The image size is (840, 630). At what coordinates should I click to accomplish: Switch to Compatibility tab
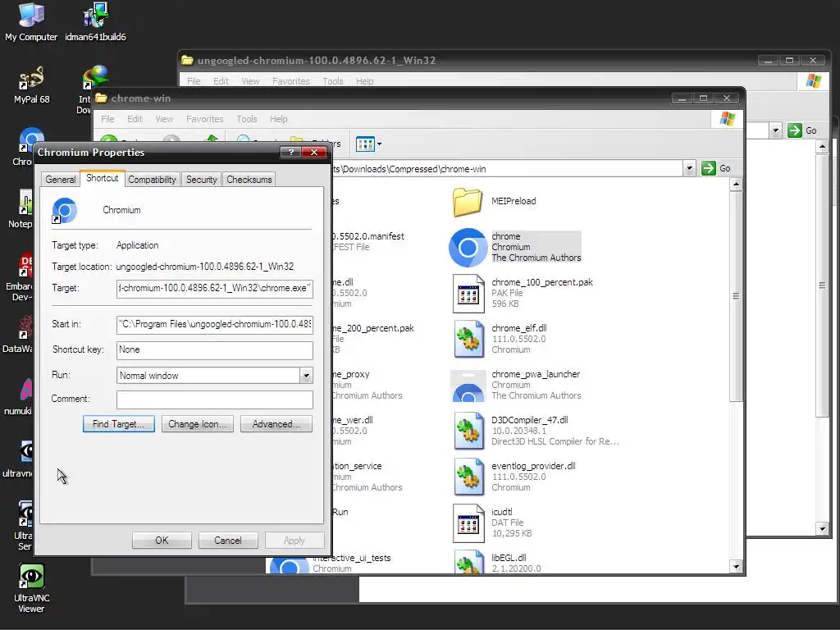point(152,180)
